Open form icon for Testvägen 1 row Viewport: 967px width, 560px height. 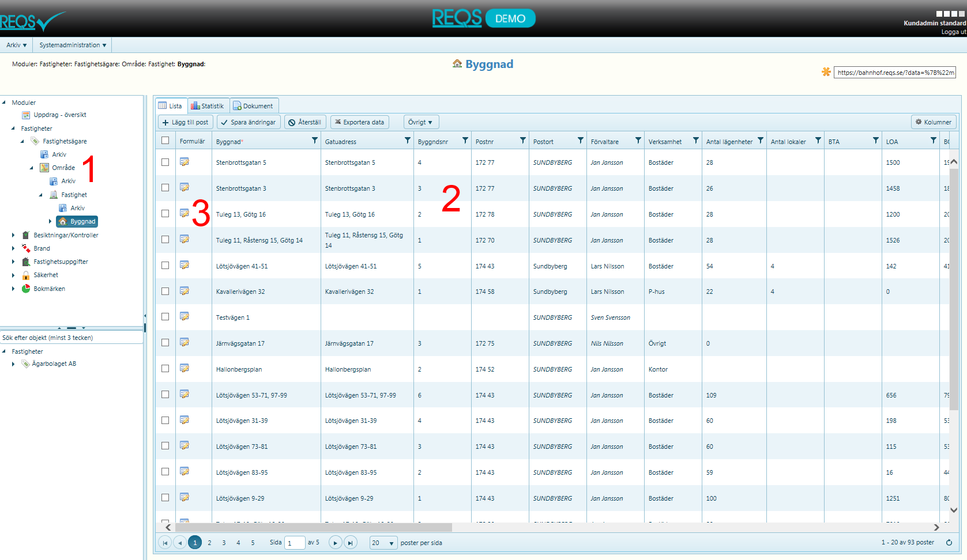click(185, 316)
